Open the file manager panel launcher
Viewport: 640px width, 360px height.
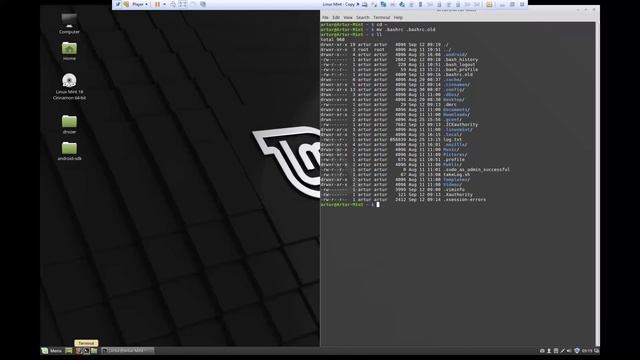tap(94, 351)
